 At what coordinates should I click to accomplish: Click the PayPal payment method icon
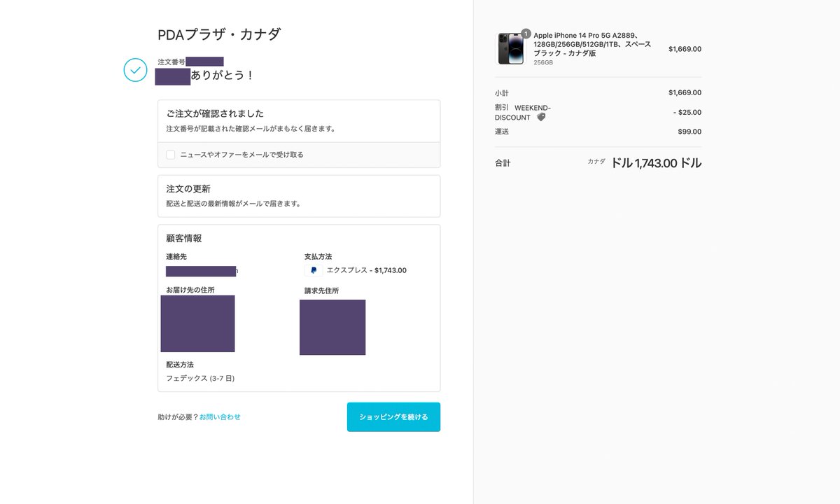click(313, 270)
